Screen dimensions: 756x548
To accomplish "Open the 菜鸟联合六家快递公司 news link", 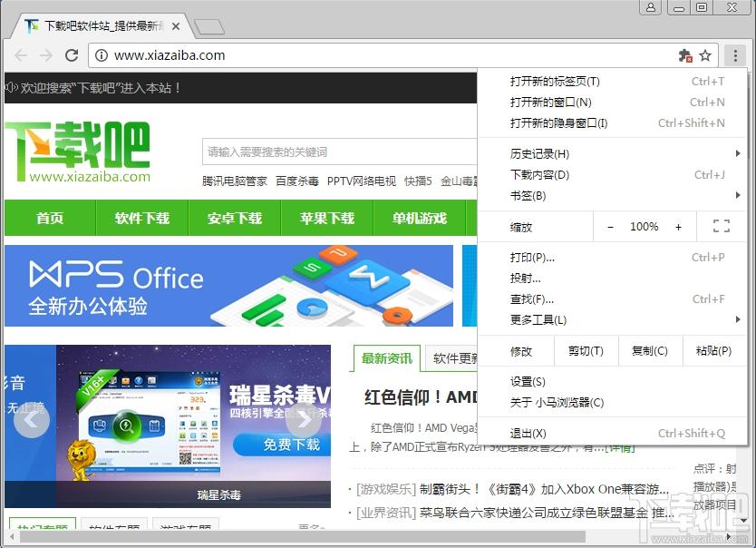I will [548, 513].
